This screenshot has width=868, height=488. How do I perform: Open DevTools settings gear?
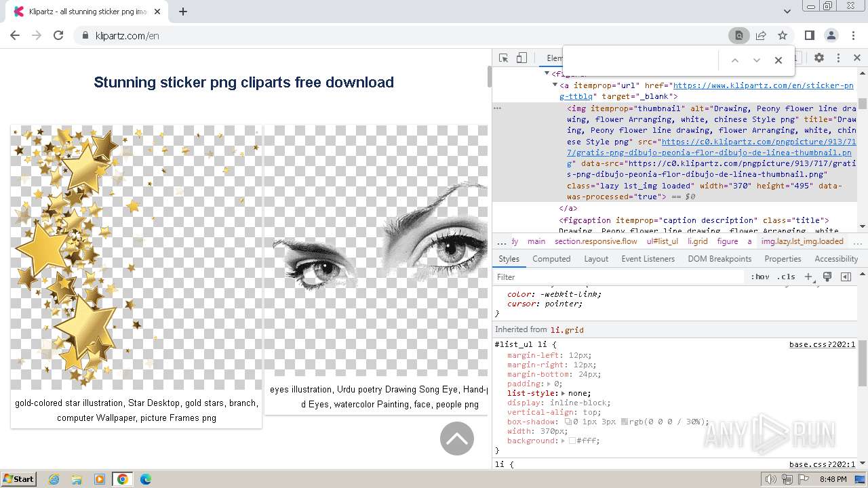click(819, 58)
